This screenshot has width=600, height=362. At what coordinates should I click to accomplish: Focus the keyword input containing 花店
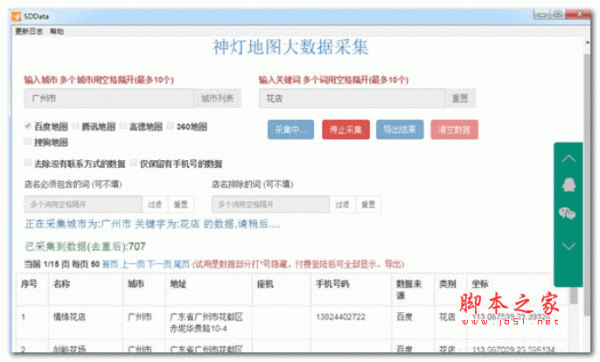click(352, 98)
